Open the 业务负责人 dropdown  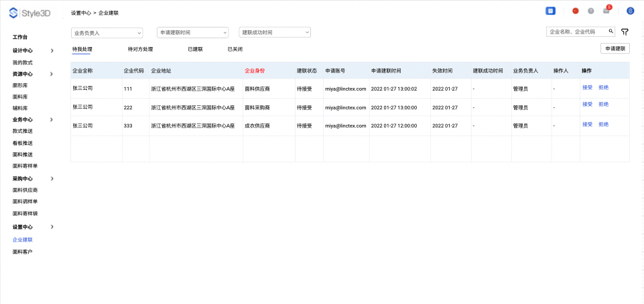(107, 32)
